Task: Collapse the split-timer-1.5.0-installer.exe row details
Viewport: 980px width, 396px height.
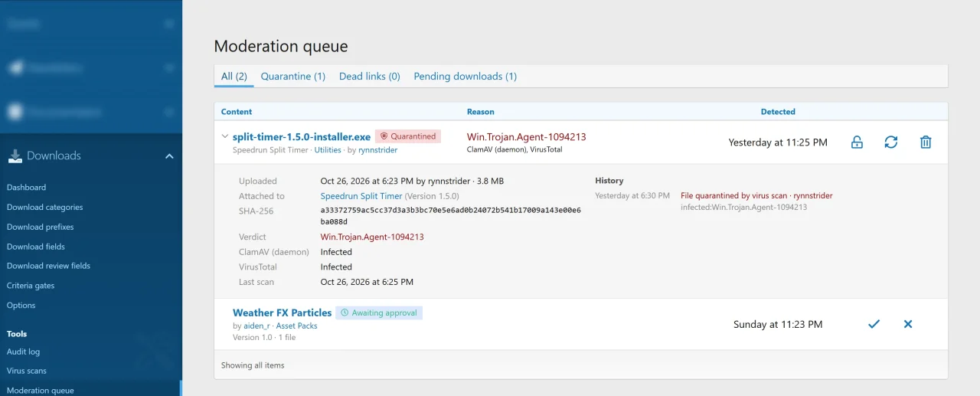Action: [225, 136]
